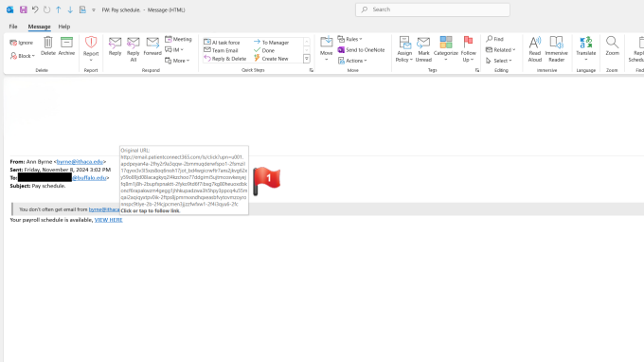Read the message aloud
Screen dimensions: 644x362
(x=535, y=49)
